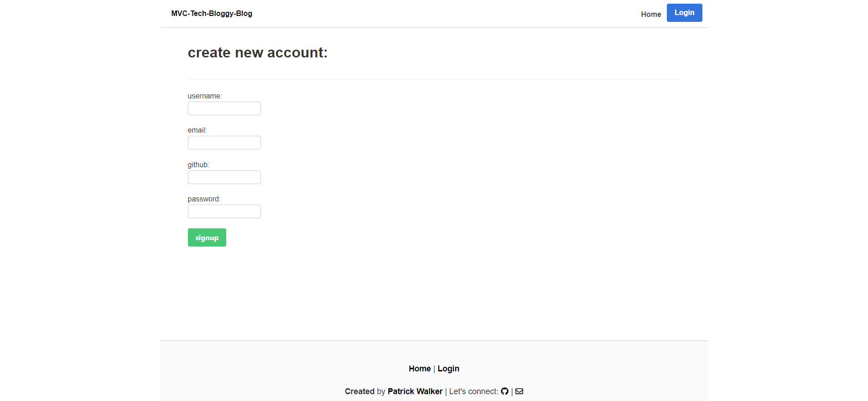Follow the footer Home link

pyautogui.click(x=420, y=369)
